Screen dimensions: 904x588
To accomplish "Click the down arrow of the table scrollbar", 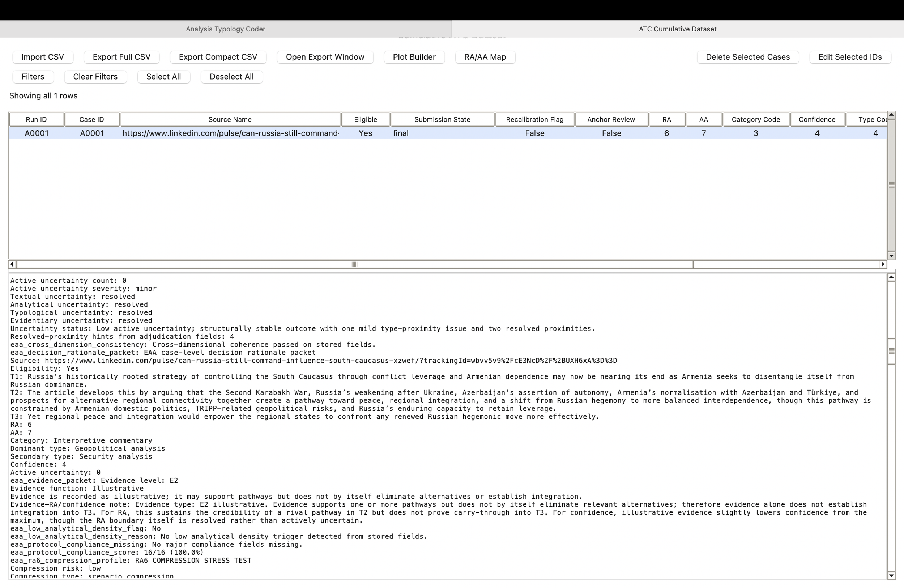I will (891, 255).
